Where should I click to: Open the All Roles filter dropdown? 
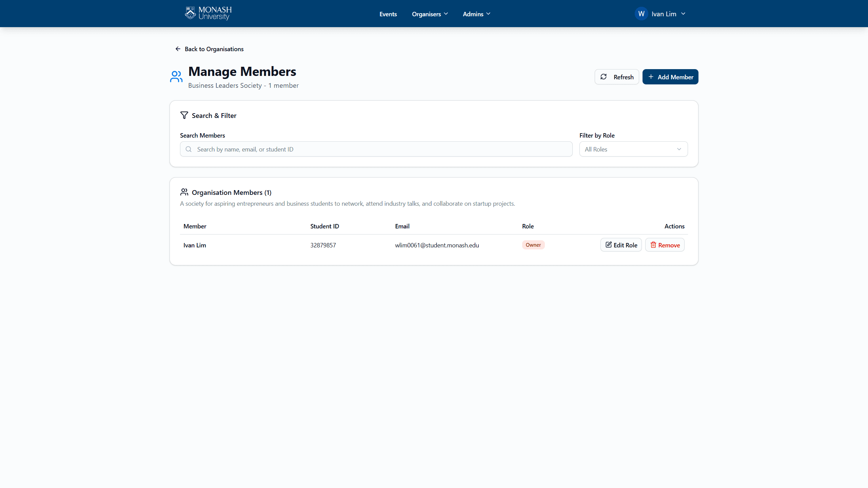click(x=633, y=149)
